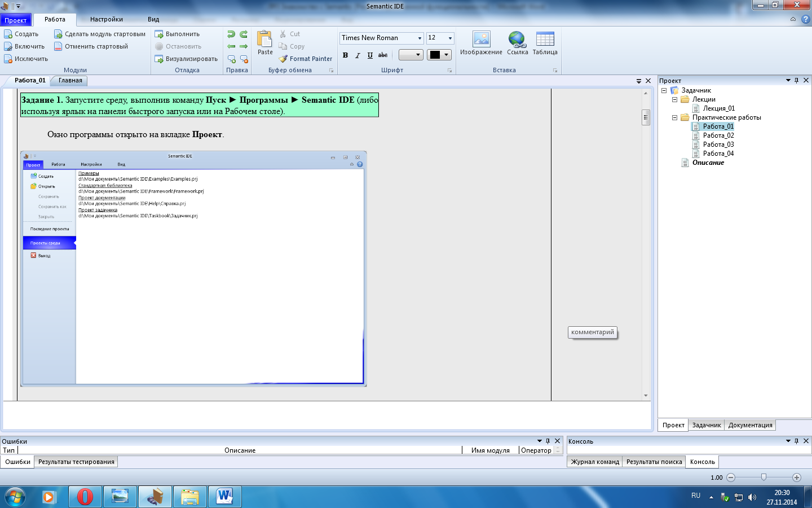The image size is (812, 508).
Task: Select Работа_03 in project tree
Action: coord(718,144)
